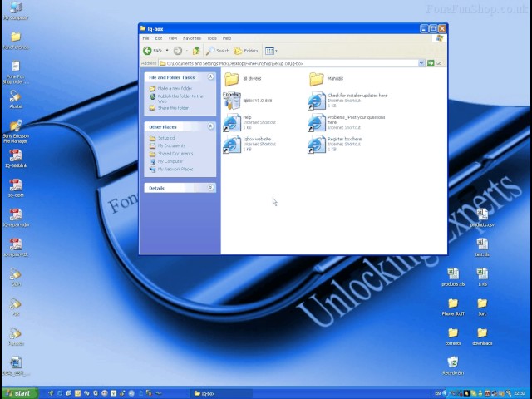Screen dimensions: 532x399
Task: Select the products.xls desktop file
Action: click(453, 277)
